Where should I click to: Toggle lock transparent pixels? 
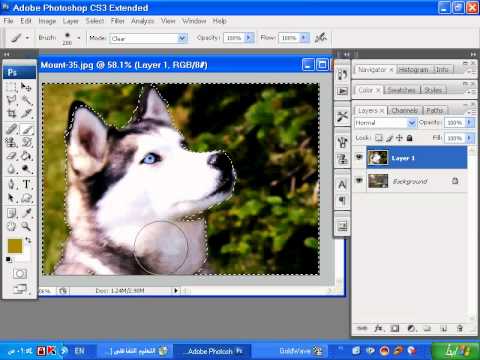tap(379, 138)
